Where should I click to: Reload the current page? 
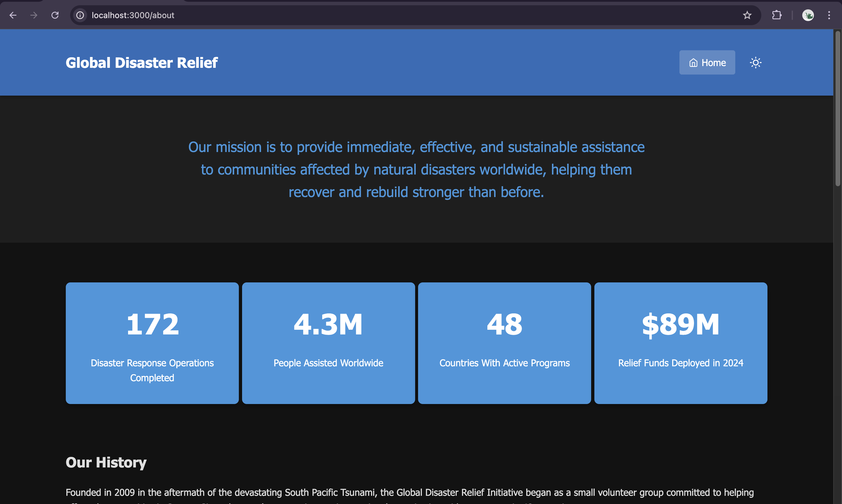tap(55, 15)
